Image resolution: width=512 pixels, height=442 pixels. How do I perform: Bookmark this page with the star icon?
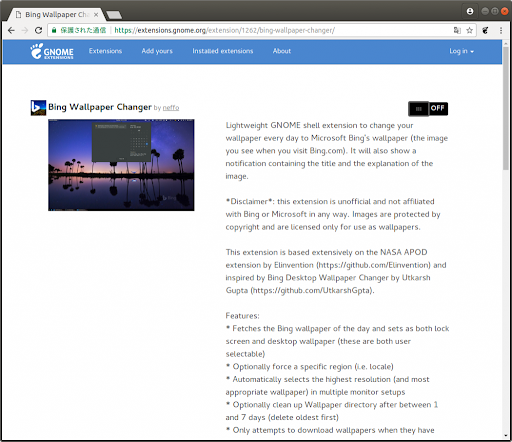[x=469, y=30]
